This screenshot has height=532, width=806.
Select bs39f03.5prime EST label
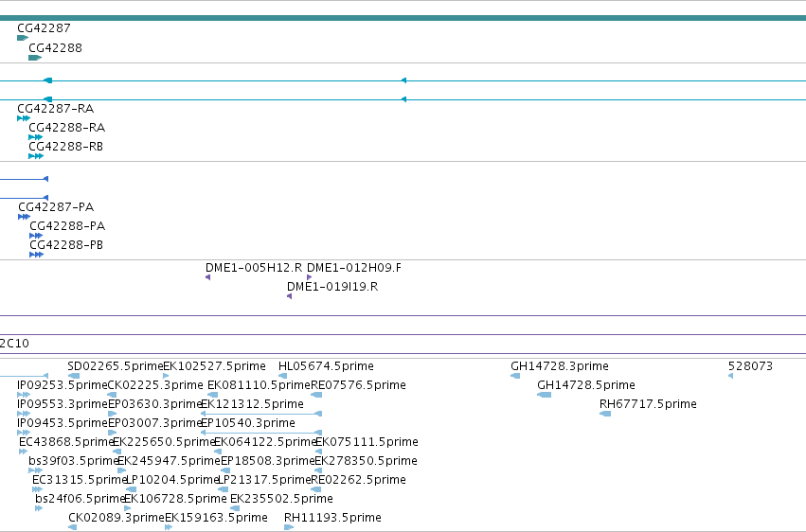coord(74,462)
